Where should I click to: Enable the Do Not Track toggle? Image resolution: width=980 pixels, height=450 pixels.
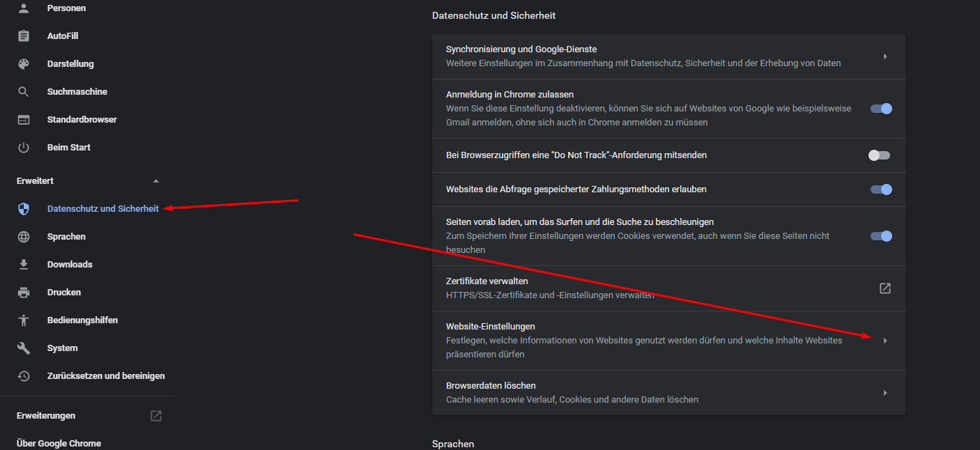point(879,155)
